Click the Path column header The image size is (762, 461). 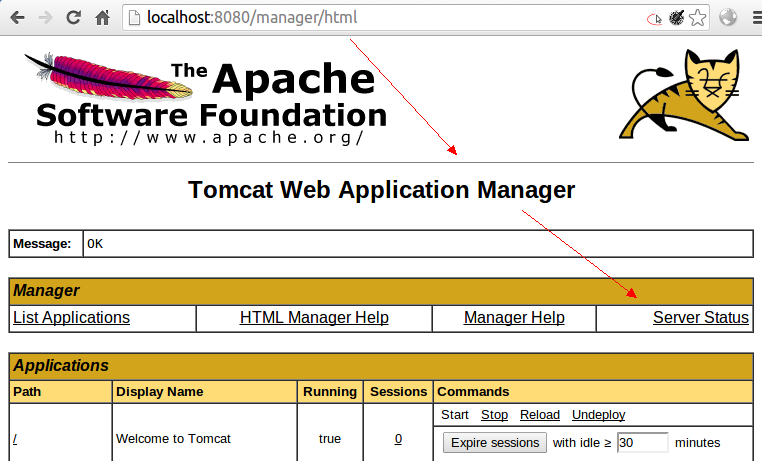click(x=60, y=392)
